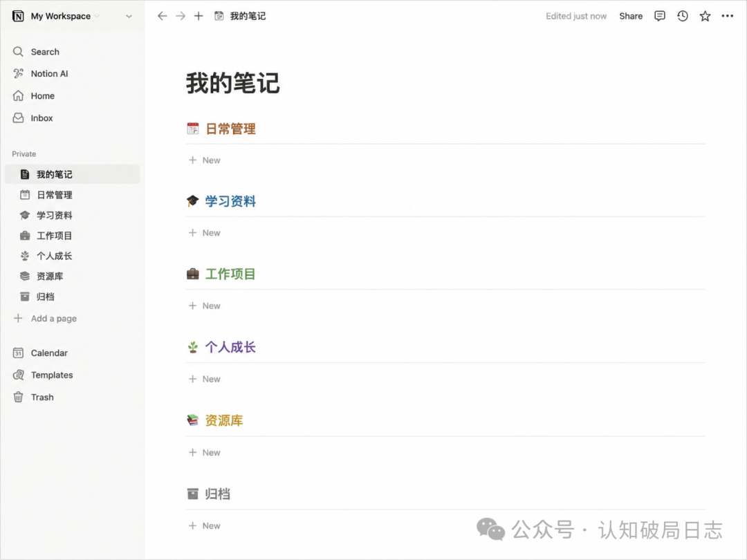
Task: Open the 归档 heading link
Action: click(218, 494)
